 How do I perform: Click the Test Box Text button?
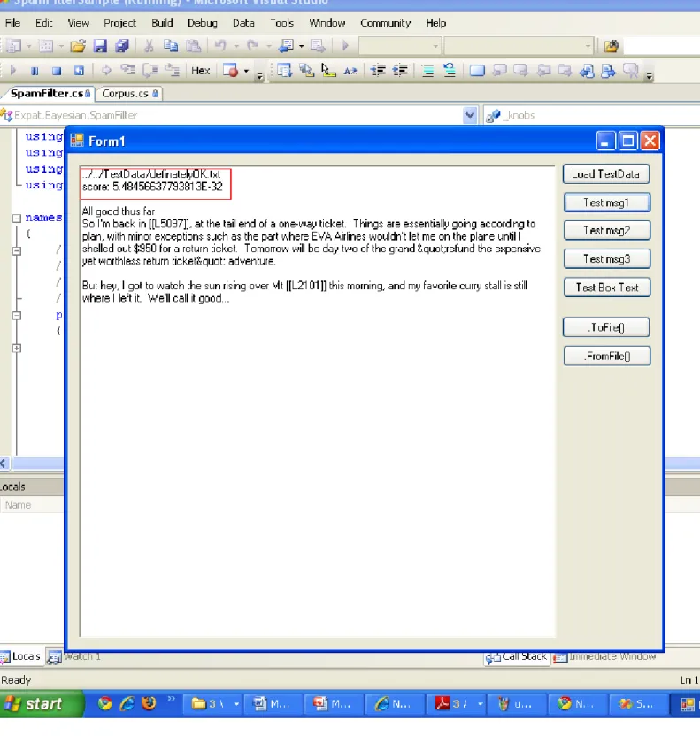coord(606,287)
